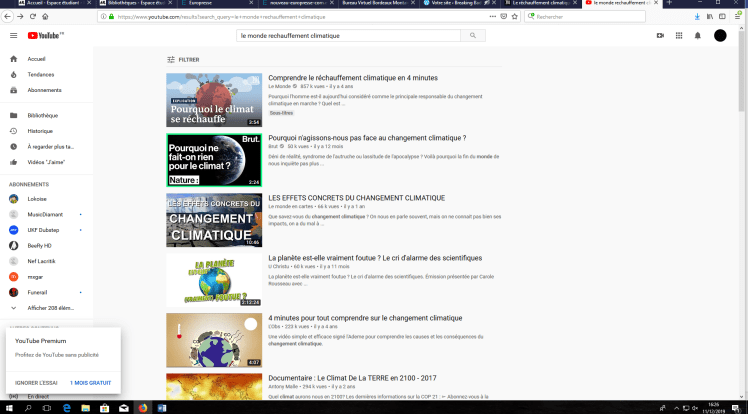Go to Accueil in the sidebar
The width and height of the screenshot is (748, 414).
[x=36, y=59]
